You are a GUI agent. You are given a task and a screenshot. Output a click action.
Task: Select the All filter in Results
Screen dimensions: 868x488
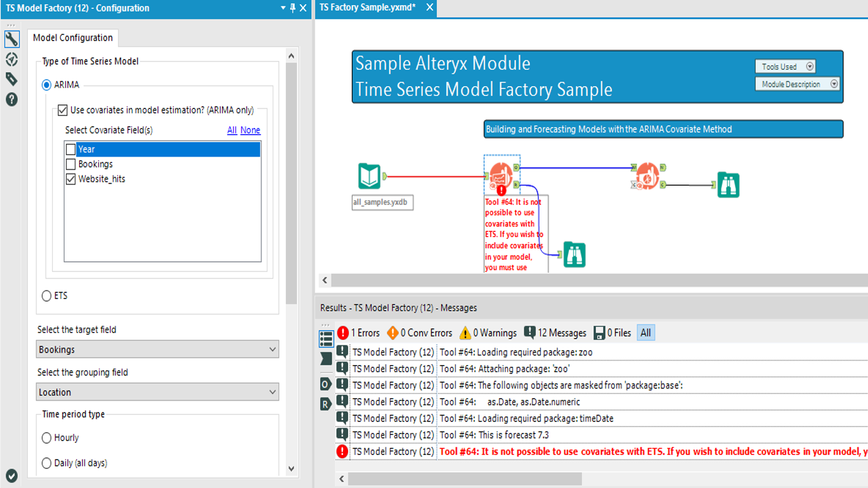coord(645,333)
